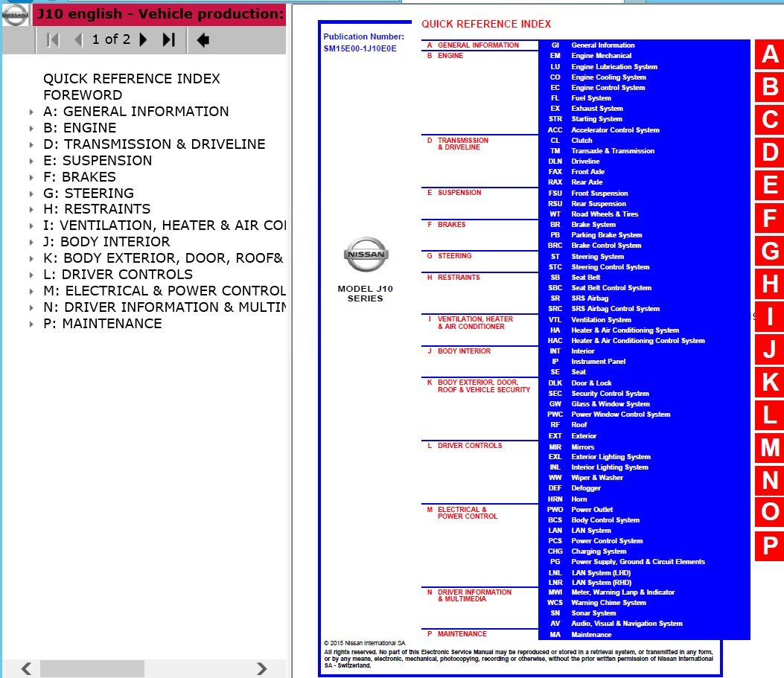Open Brake Control System link
784x678 pixels.
coord(606,246)
